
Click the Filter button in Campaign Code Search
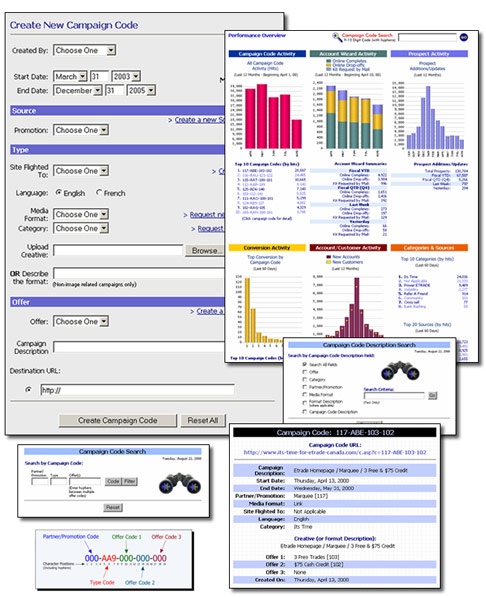point(130,481)
